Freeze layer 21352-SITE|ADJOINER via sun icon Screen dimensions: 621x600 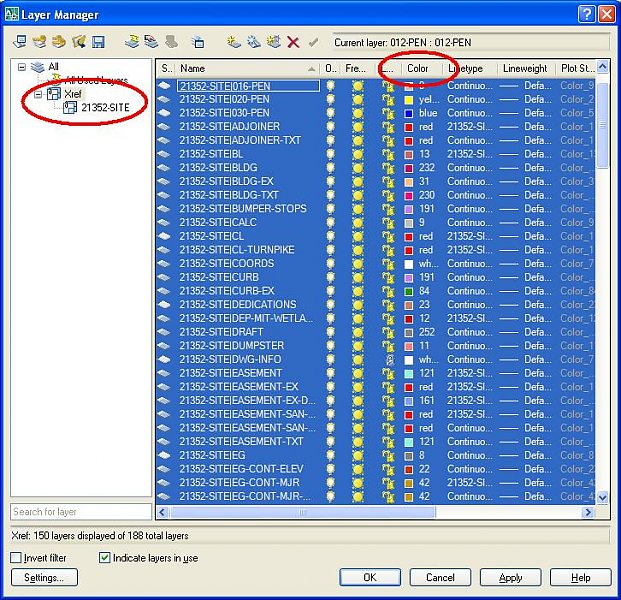(358, 127)
